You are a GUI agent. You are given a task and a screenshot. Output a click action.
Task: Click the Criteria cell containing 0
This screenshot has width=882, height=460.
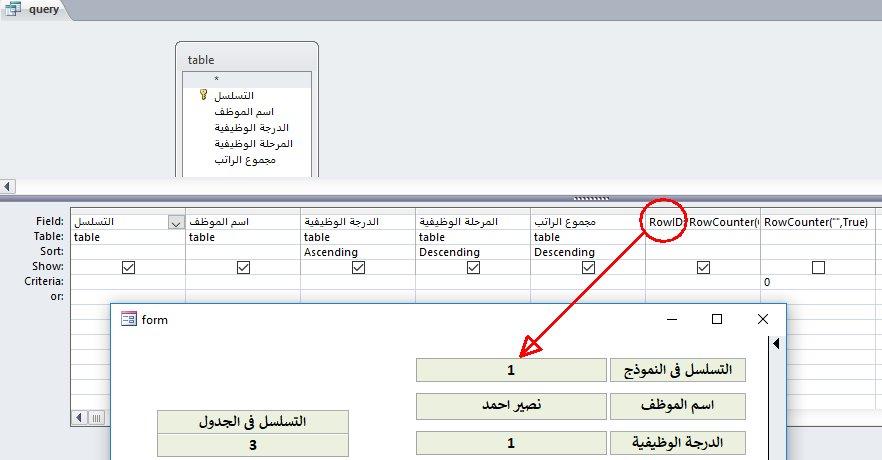[818, 282]
